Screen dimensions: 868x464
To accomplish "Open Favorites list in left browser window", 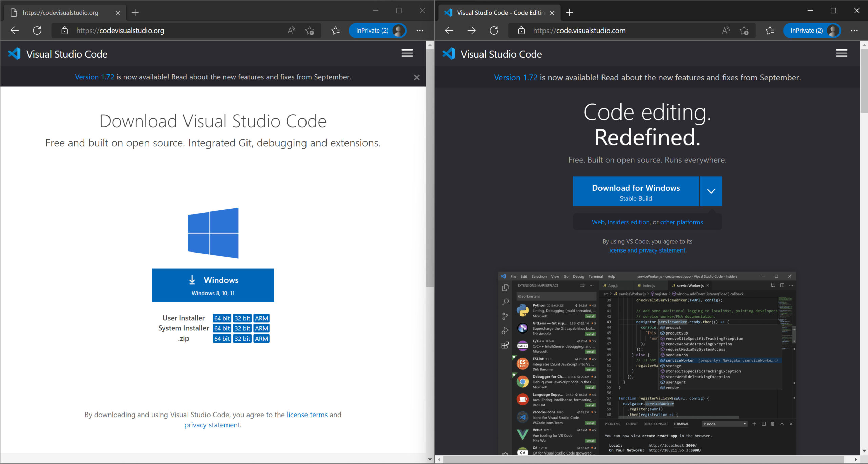I will 335,31.
